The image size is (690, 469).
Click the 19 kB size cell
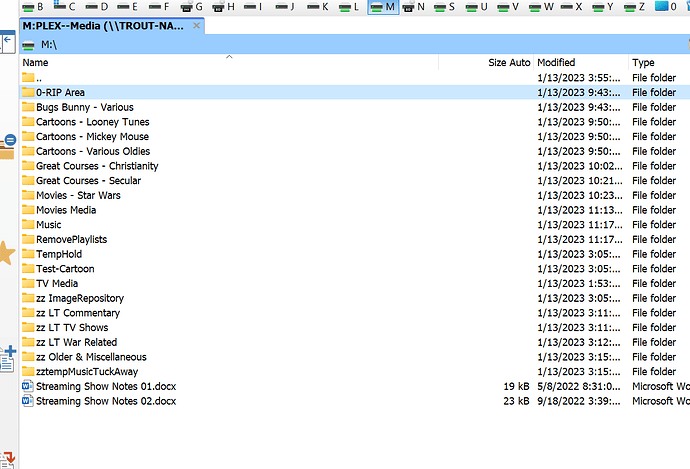(x=516, y=386)
